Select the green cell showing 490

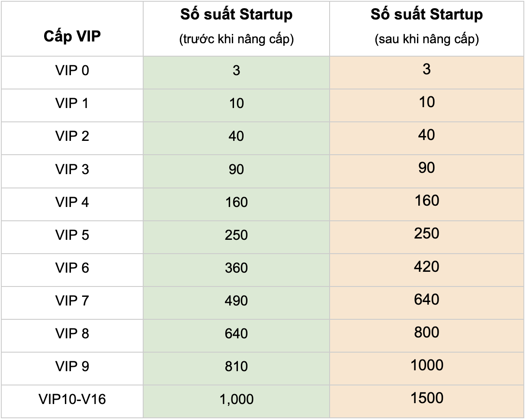(236, 301)
